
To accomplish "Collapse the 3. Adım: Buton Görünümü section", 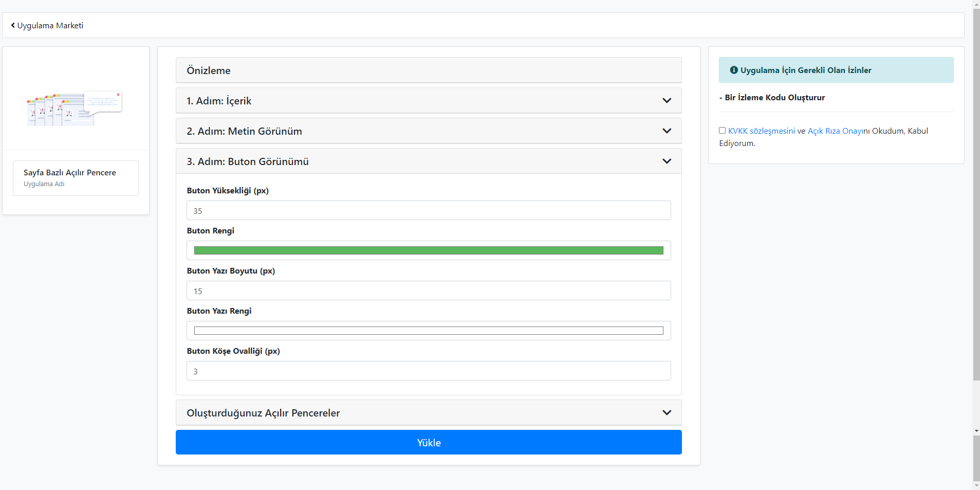I will coord(429,161).
